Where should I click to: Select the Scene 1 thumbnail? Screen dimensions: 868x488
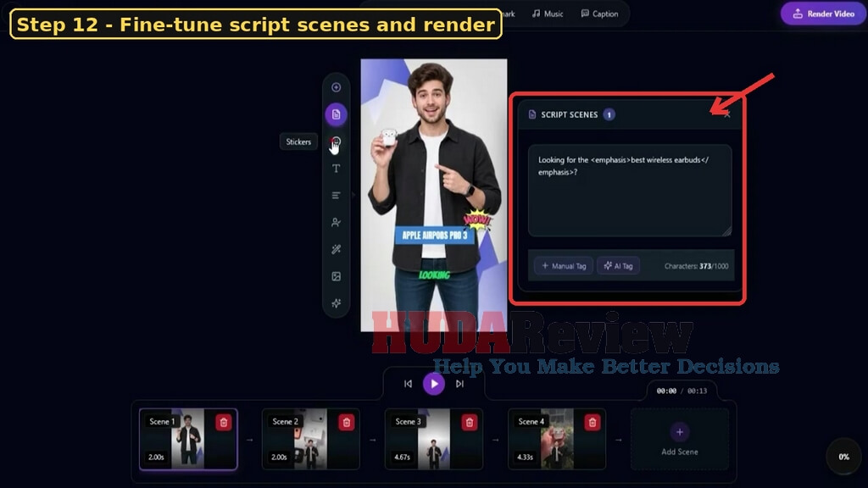click(x=188, y=440)
